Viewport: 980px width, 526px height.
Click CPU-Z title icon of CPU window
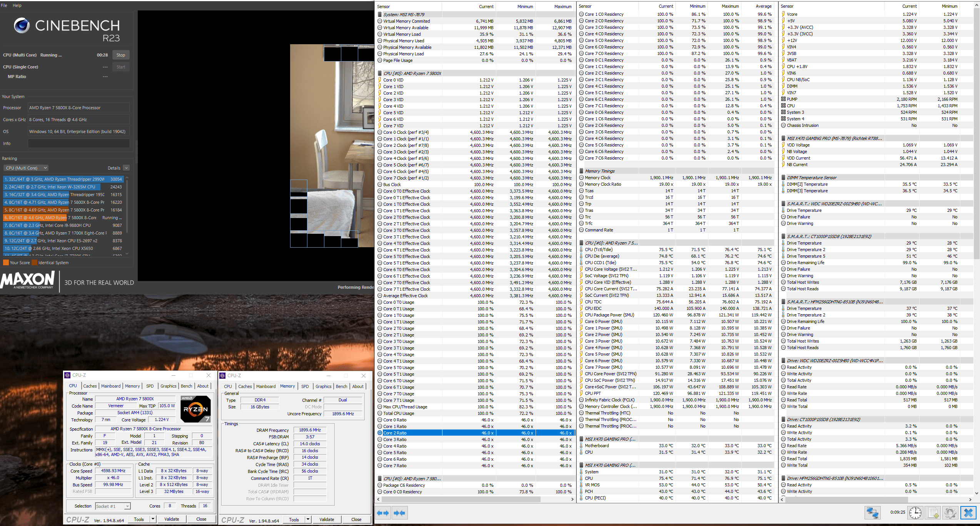coord(67,375)
